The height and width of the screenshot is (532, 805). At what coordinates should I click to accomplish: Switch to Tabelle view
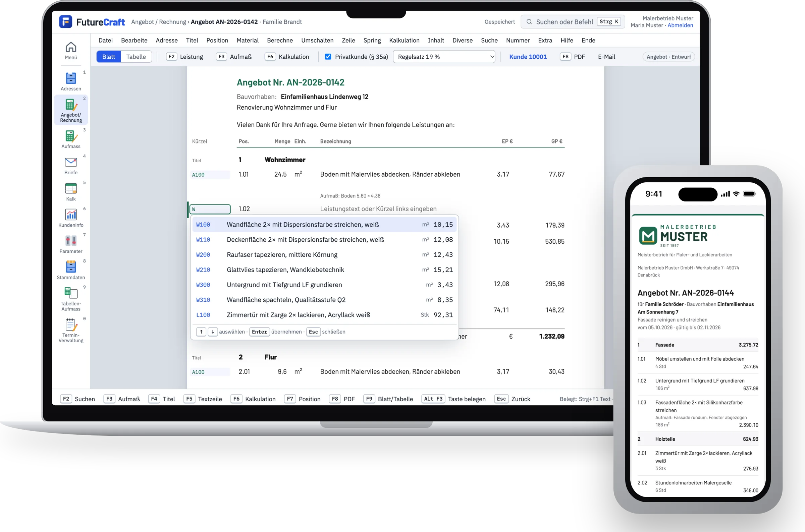tap(136, 57)
